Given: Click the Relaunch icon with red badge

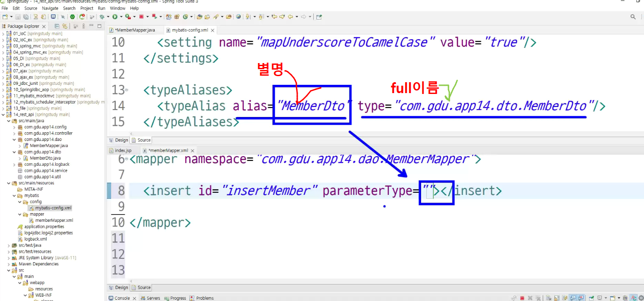Looking at the screenshot, I should click(83, 17).
